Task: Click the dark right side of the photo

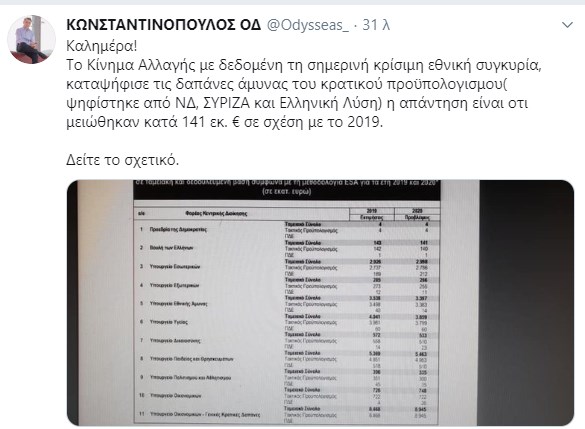Action: [526, 303]
